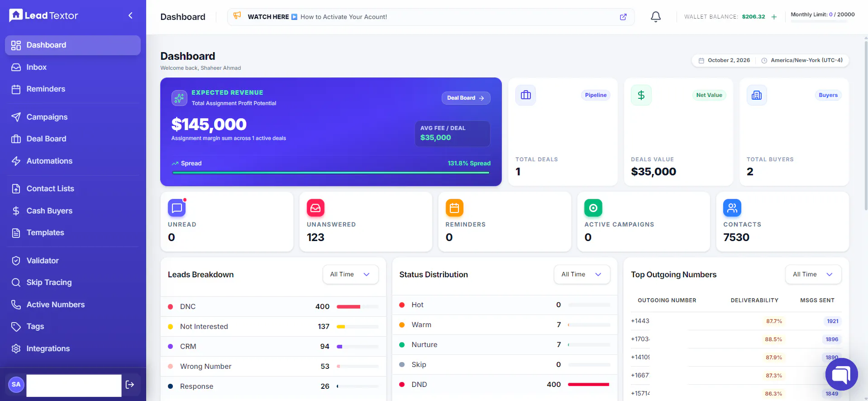Click the Active Campaigns target icon
868x401 pixels.
[x=593, y=208]
